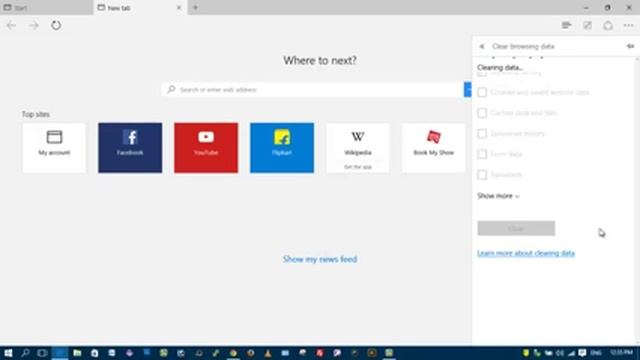The width and height of the screenshot is (640, 360).
Task: Open the More actions ellipsis menu
Action: [629, 25]
